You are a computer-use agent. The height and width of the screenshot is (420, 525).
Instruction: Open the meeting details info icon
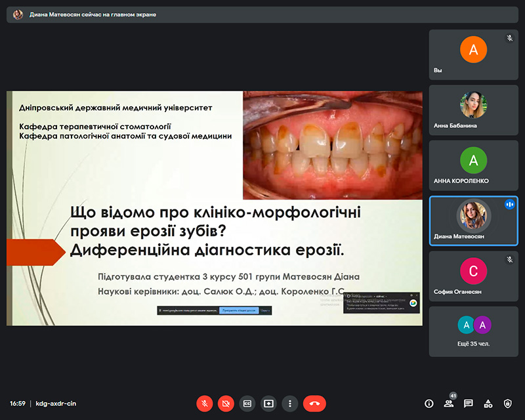pos(429,404)
